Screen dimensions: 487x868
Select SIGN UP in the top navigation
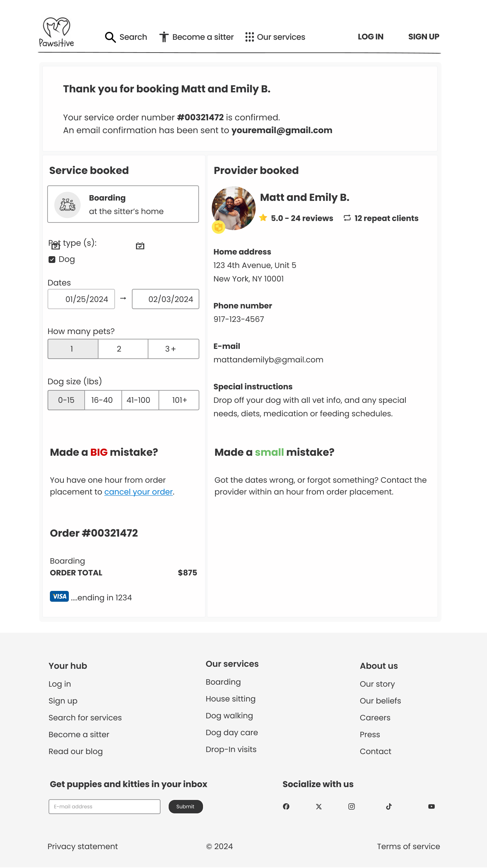[424, 37]
